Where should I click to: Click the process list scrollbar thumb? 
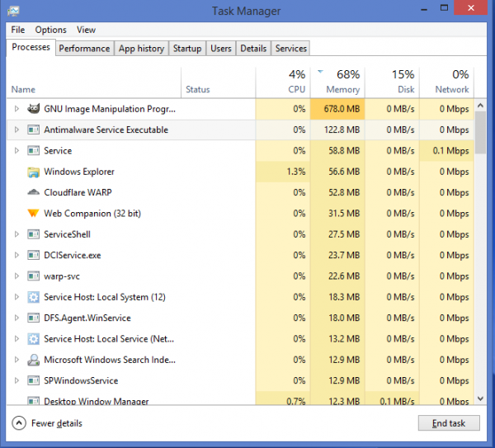pos(480,133)
